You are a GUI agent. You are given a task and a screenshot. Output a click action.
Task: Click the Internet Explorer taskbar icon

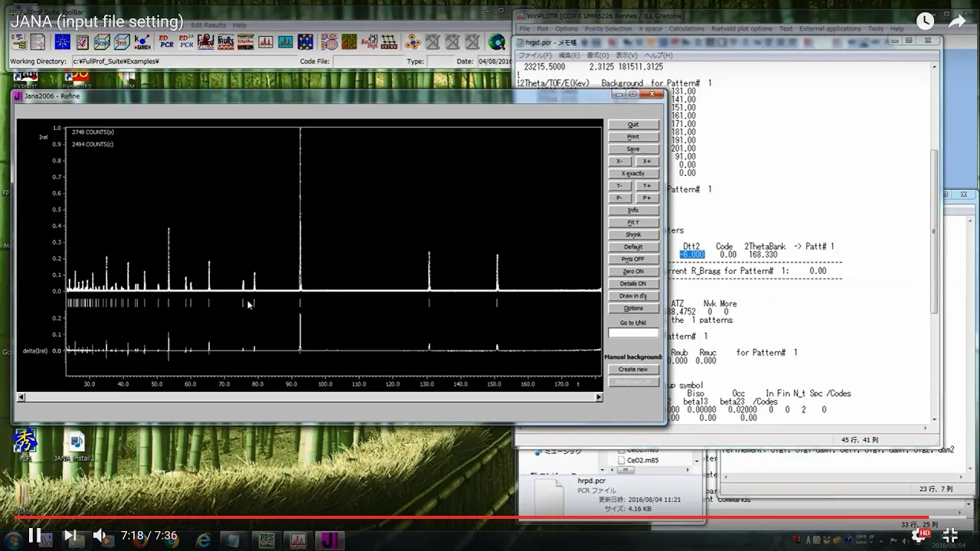point(204,540)
